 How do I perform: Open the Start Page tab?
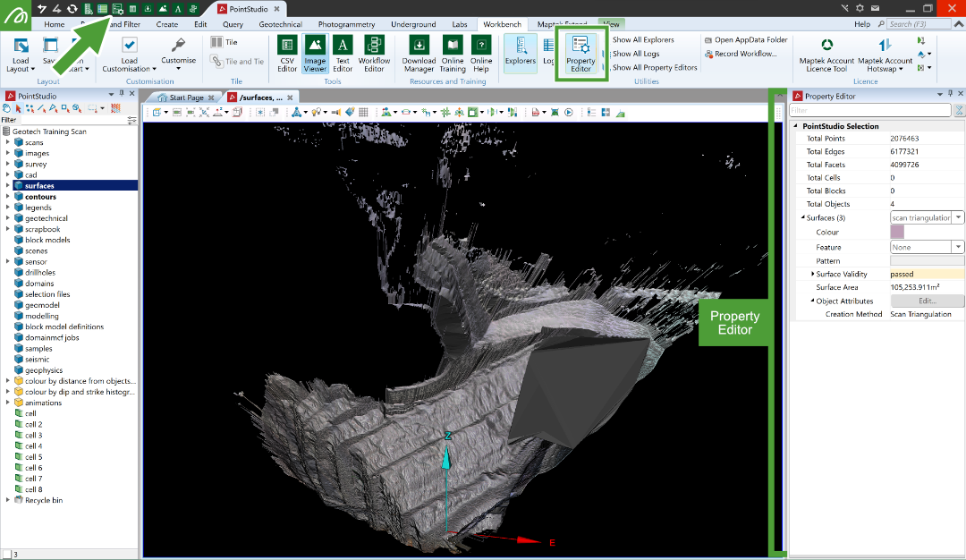tap(186, 98)
